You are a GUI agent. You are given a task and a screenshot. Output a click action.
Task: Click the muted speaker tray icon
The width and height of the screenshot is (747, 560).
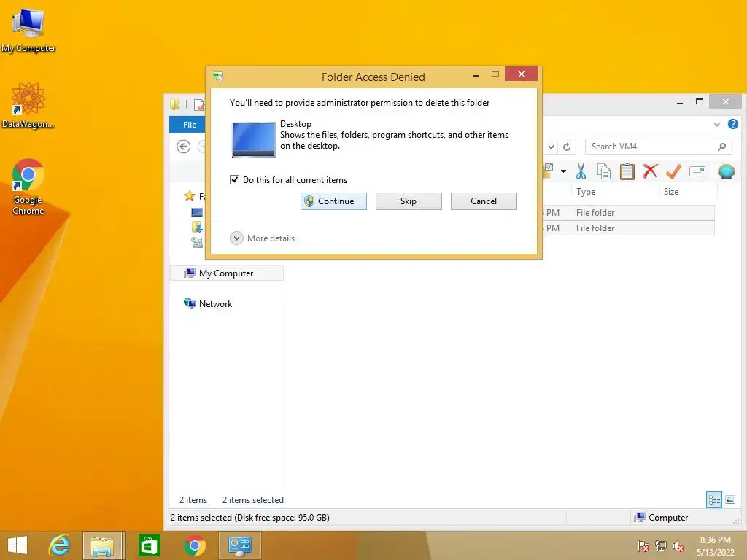(x=678, y=546)
